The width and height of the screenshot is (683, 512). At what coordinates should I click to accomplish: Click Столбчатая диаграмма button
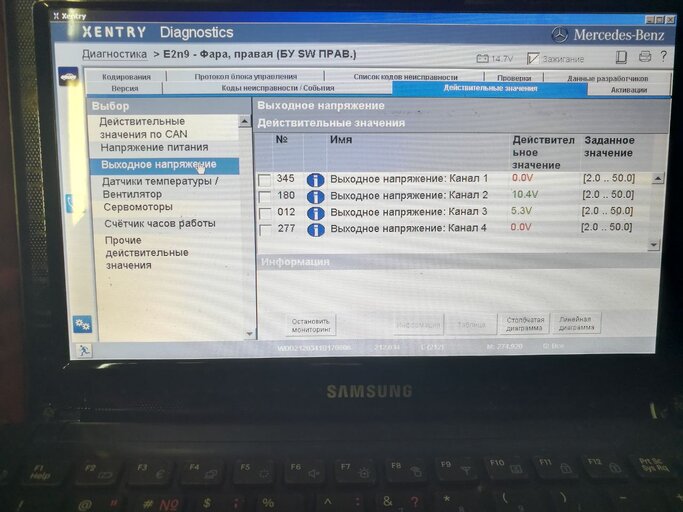tap(524, 324)
